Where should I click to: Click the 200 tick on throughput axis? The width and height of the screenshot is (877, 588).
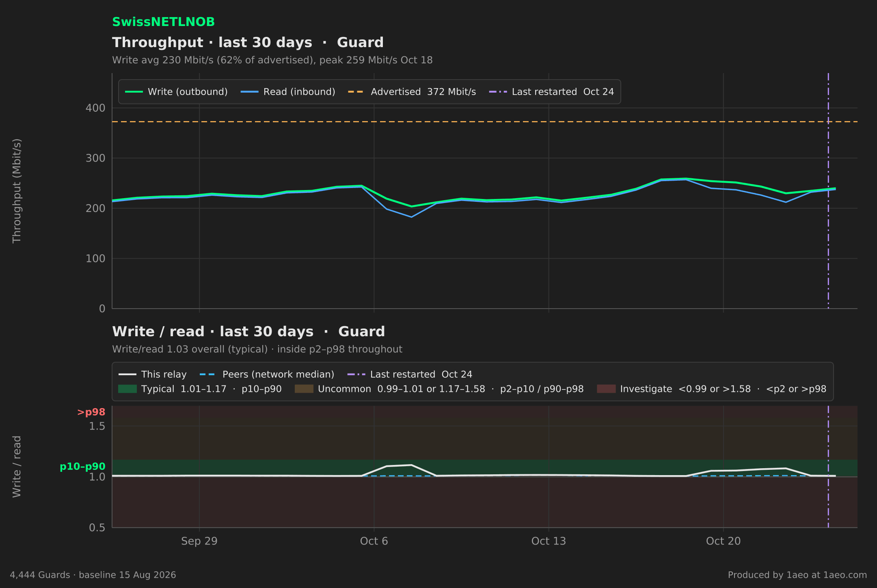coord(95,208)
